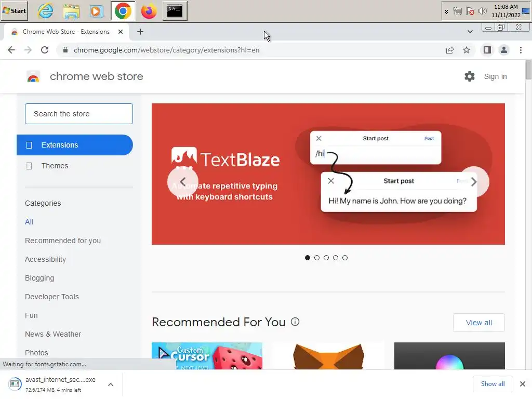
Task: Open the dark colorful-orb extension card
Action: tap(449, 356)
